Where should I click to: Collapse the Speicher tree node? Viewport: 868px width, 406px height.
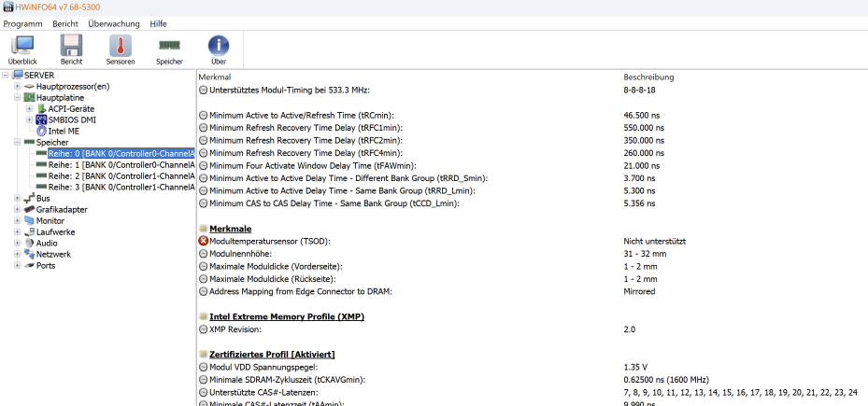[x=17, y=142]
